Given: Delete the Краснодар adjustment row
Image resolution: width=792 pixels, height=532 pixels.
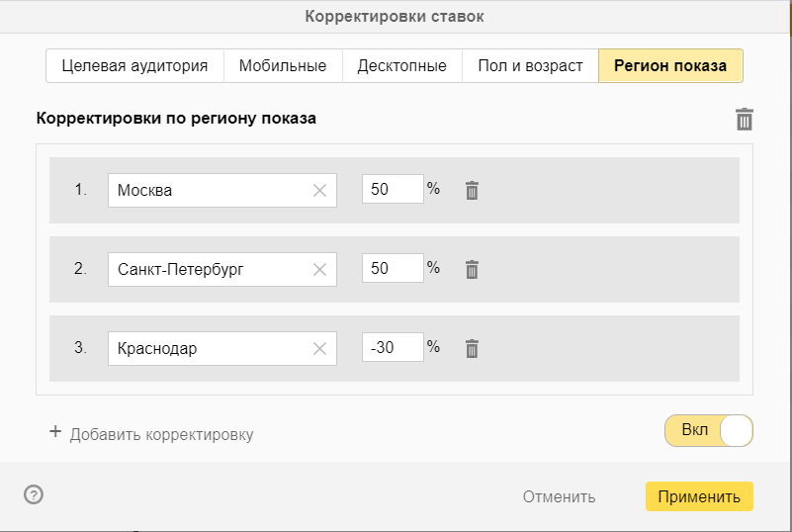Looking at the screenshot, I should (x=472, y=349).
